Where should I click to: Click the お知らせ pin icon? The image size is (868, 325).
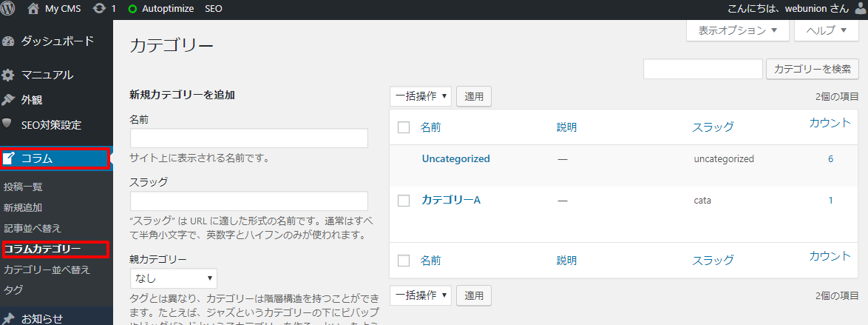[7, 318]
